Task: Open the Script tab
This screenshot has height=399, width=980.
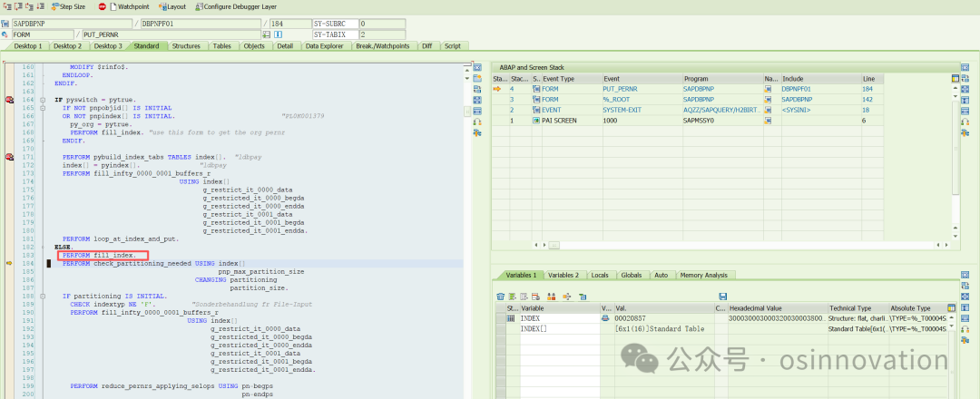Action: 453,46
